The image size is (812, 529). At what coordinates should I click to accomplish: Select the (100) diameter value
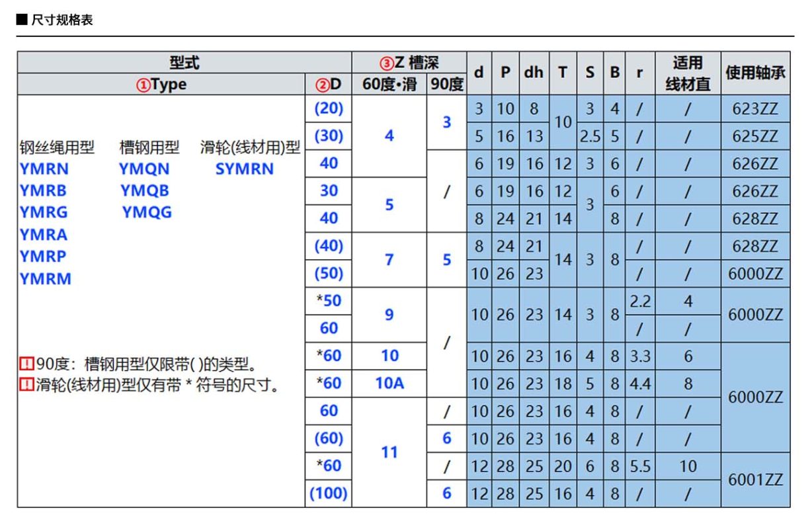point(329,493)
